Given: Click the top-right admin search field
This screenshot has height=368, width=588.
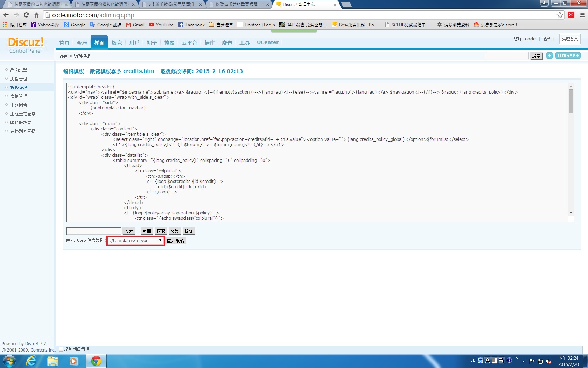Looking at the screenshot, I should pyautogui.click(x=507, y=55).
